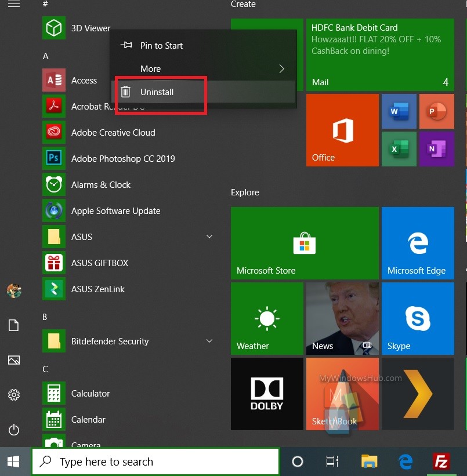Open Adobe Creative Cloud icon
Screen dimensions: 467x476
[54, 132]
